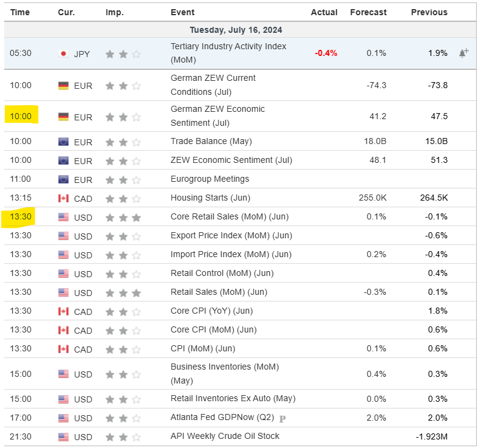Click the Imp. column header

[x=114, y=12]
